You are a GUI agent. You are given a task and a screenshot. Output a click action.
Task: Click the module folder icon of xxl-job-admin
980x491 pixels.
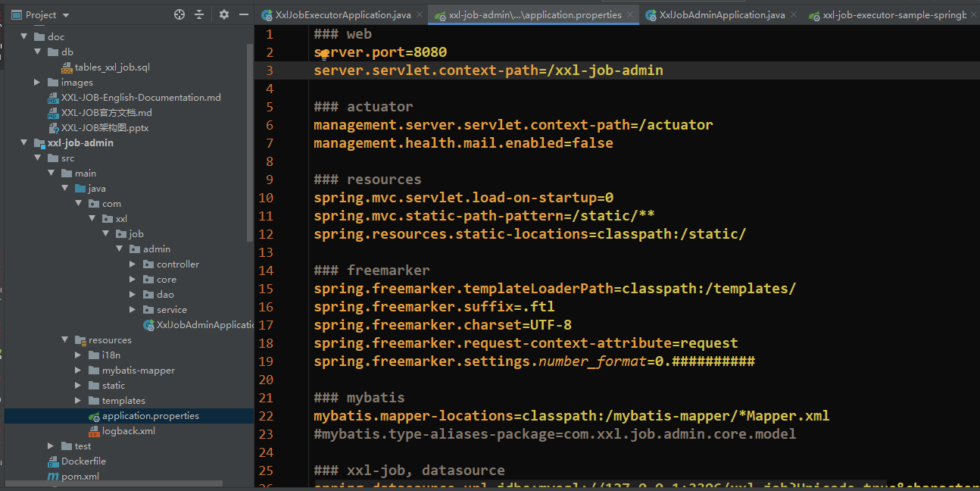[39, 143]
